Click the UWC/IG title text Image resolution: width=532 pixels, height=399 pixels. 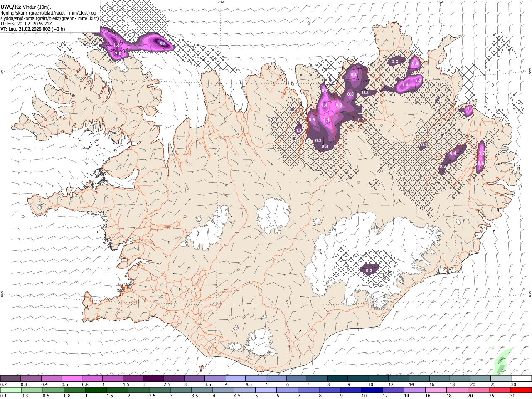pos(10,7)
